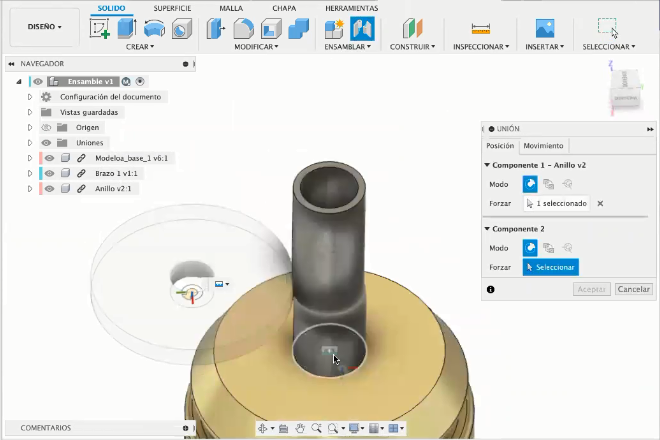Image resolution: width=660 pixels, height=440 pixels.
Task: Switch to the HERRAMIENTAS tab
Action: coord(351,8)
